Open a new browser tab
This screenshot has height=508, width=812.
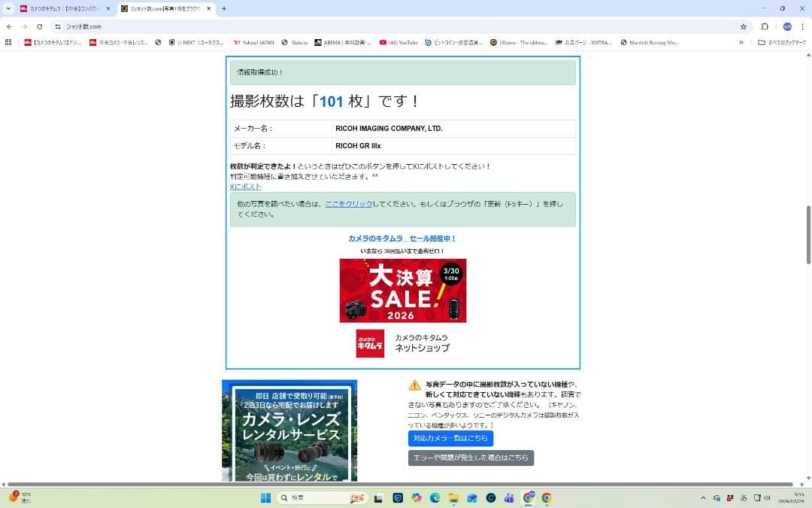[224, 9]
